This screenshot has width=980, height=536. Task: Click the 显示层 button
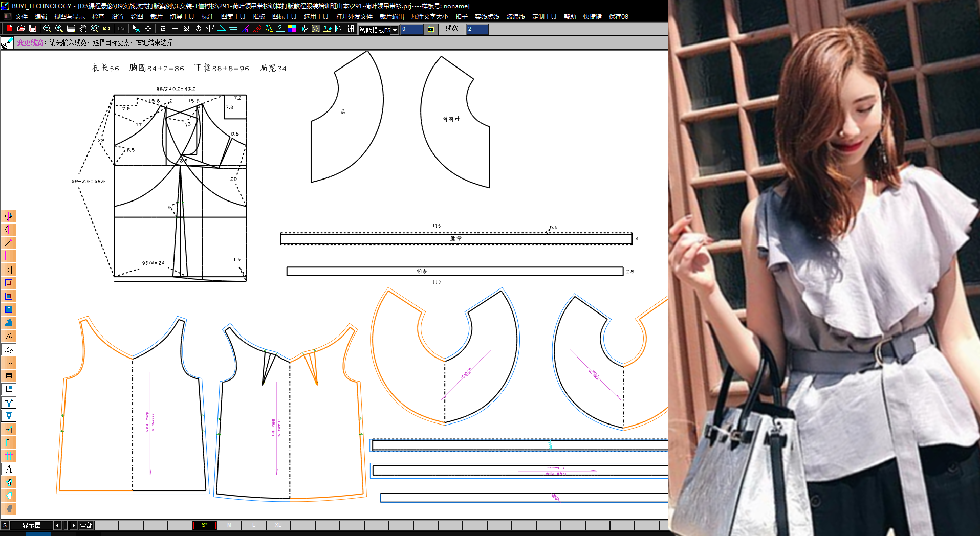pyautogui.click(x=31, y=525)
